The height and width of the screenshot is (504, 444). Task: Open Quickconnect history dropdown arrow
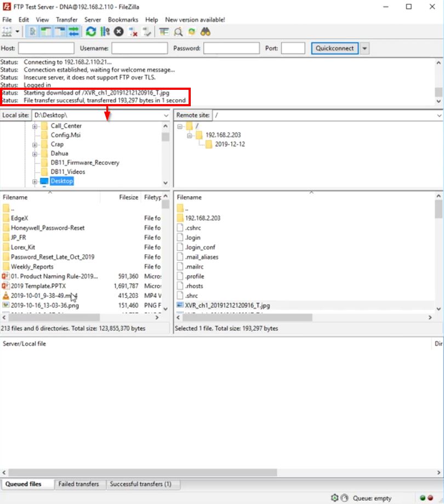pyautogui.click(x=365, y=48)
